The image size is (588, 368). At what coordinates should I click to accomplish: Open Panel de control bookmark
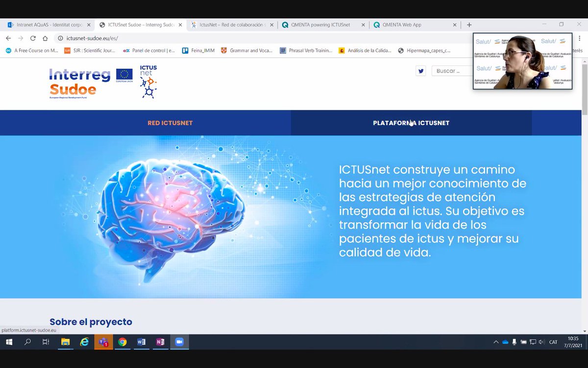point(149,51)
